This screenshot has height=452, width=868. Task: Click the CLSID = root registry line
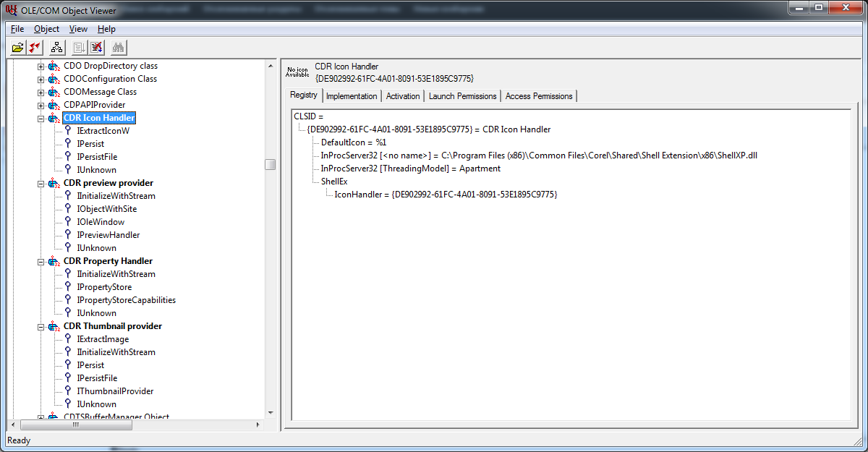(308, 116)
